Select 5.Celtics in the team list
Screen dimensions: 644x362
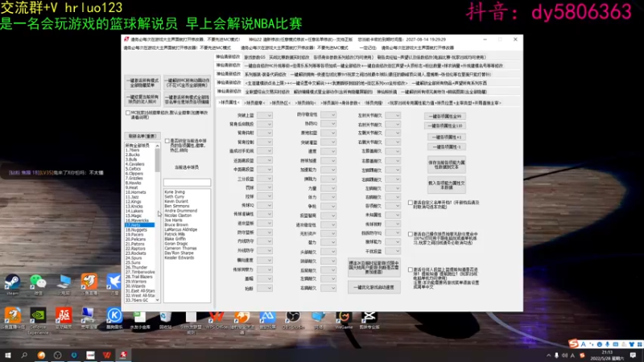tap(134, 169)
